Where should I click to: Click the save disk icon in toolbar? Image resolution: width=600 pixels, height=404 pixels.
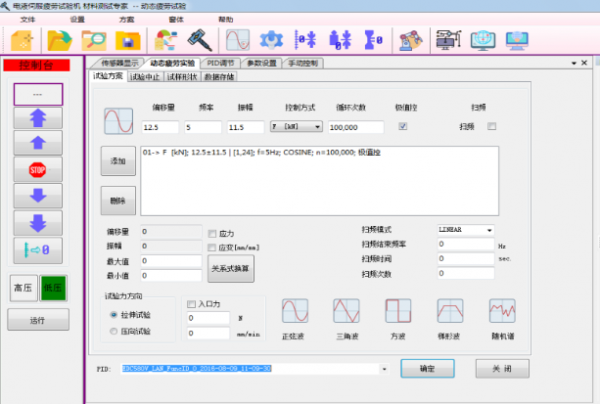coord(127,41)
